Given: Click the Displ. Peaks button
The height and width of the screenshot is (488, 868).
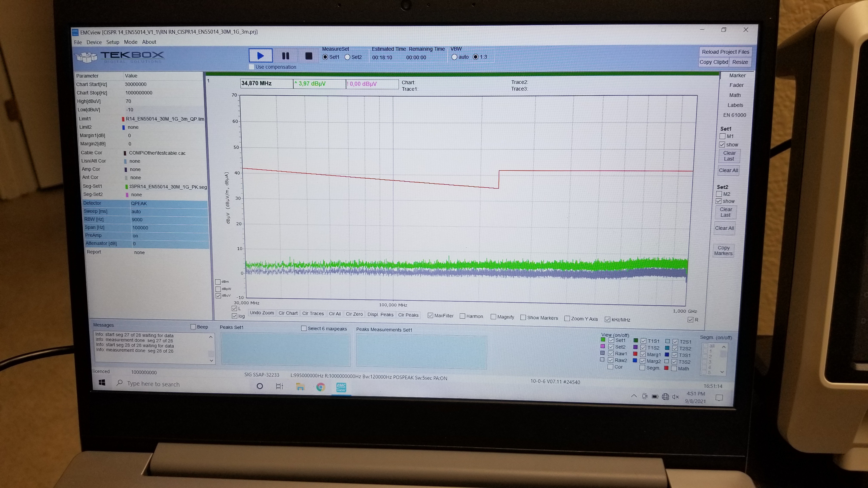Looking at the screenshot, I should click(x=380, y=314).
